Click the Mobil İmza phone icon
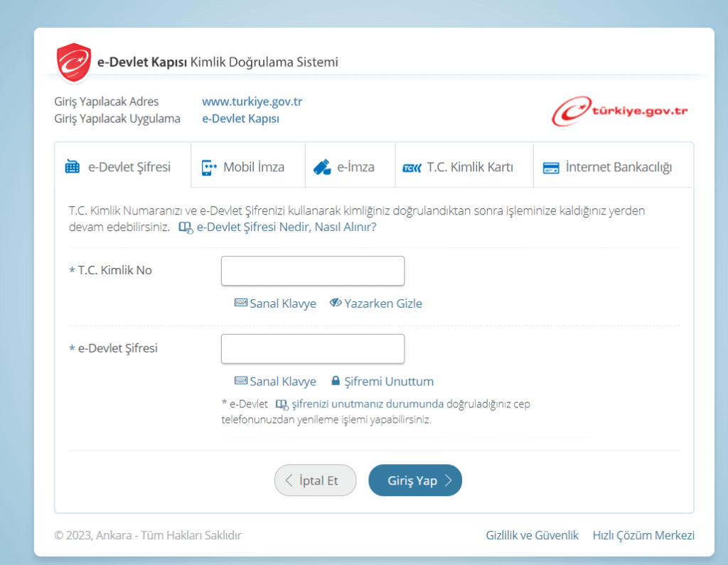This screenshot has width=728, height=565. (x=209, y=168)
